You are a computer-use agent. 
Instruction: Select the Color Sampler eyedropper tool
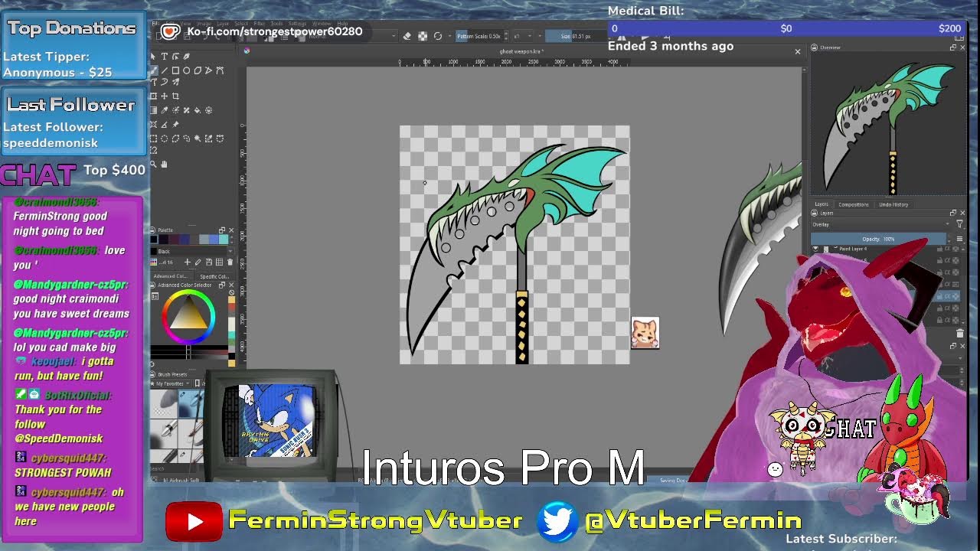pyautogui.click(x=164, y=110)
